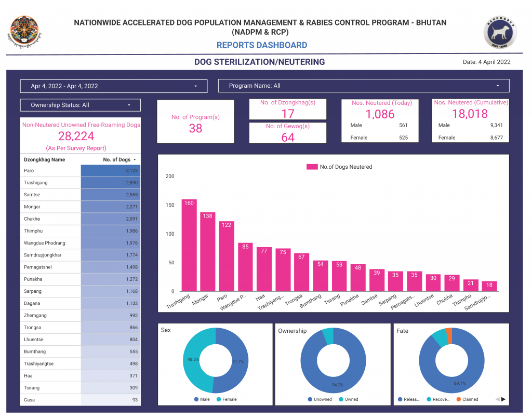Screen dimensions: 532x419
Task: Sort table by No. of Dogs arrow
Action: click(x=135, y=160)
